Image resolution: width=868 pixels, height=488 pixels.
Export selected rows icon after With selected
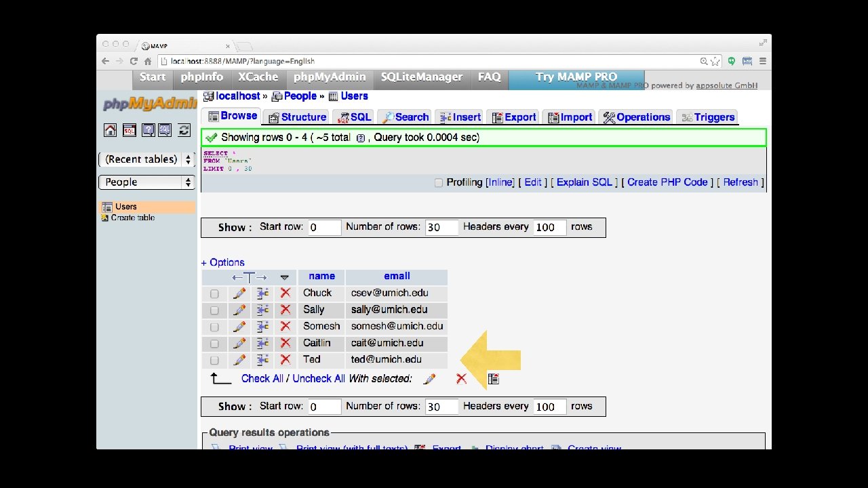pos(494,379)
